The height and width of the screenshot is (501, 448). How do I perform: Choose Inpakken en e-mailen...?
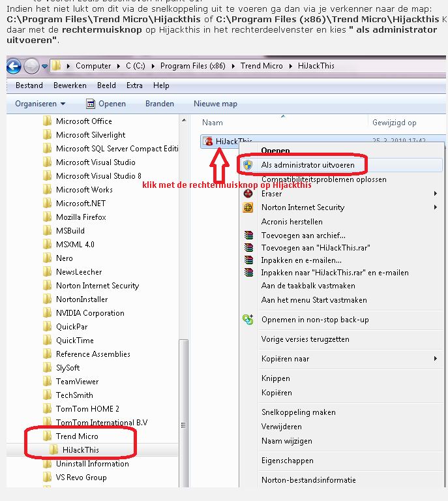click(x=301, y=260)
